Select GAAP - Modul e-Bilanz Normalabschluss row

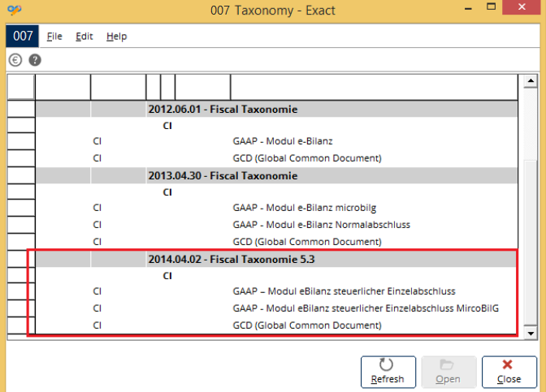point(276,225)
